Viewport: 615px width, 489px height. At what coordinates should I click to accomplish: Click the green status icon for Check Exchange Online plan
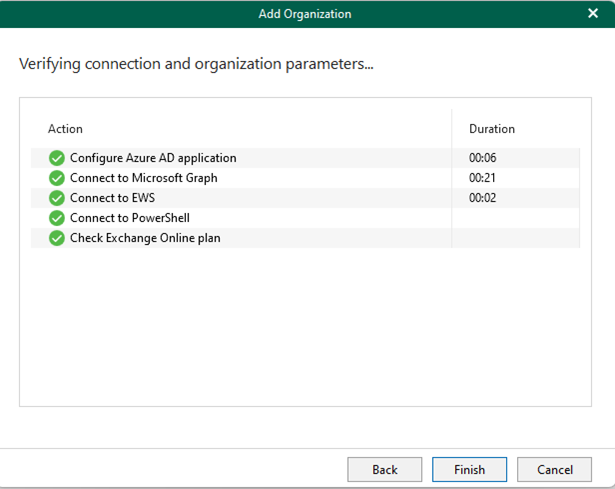[x=57, y=238]
